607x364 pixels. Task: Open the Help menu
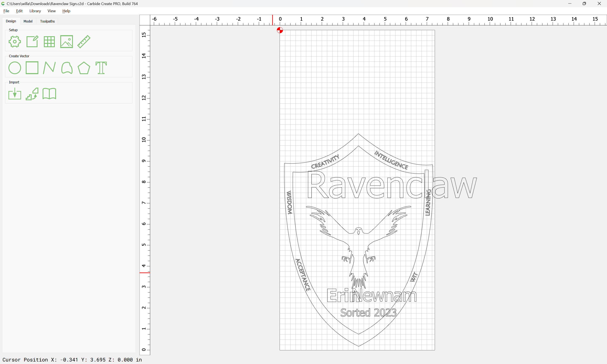[66, 11]
